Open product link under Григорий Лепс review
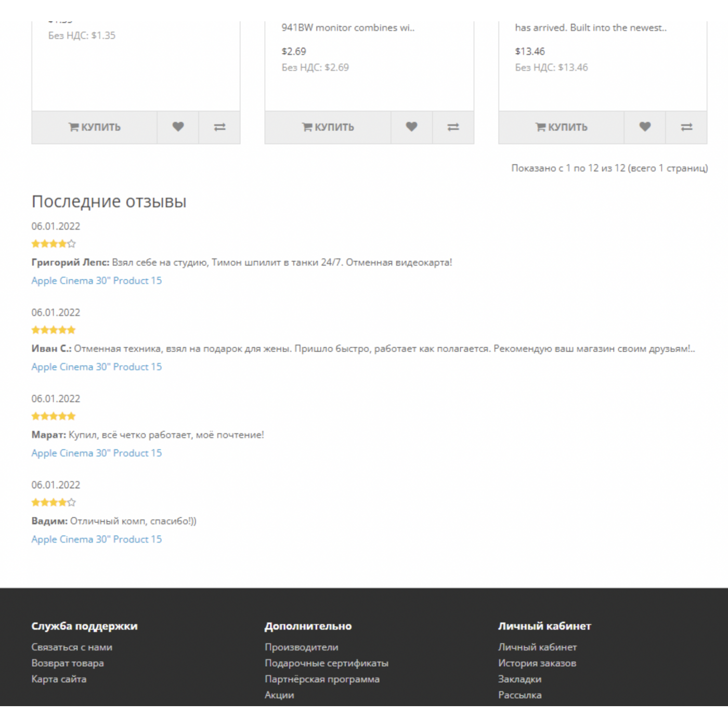The image size is (728, 728). pyautogui.click(x=97, y=281)
